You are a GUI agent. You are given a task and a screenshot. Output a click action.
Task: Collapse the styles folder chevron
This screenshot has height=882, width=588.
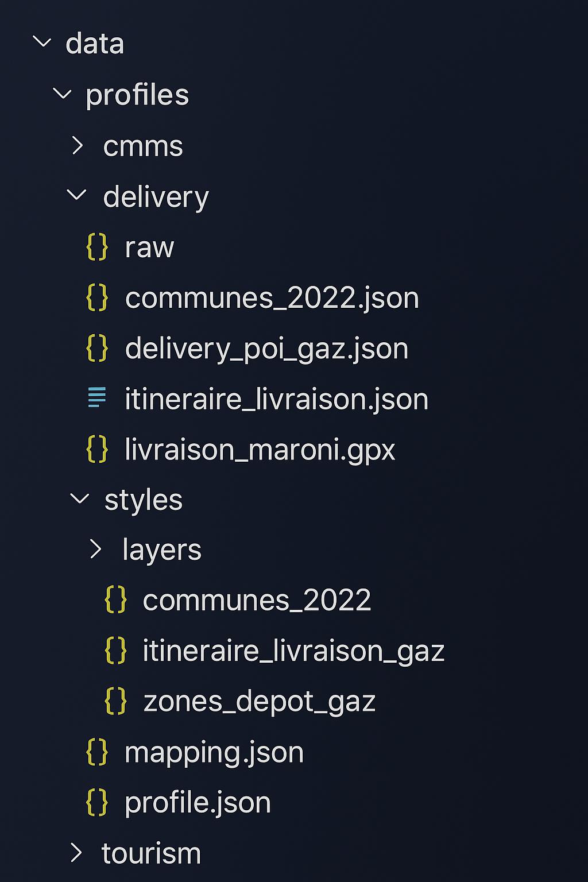click(x=79, y=499)
